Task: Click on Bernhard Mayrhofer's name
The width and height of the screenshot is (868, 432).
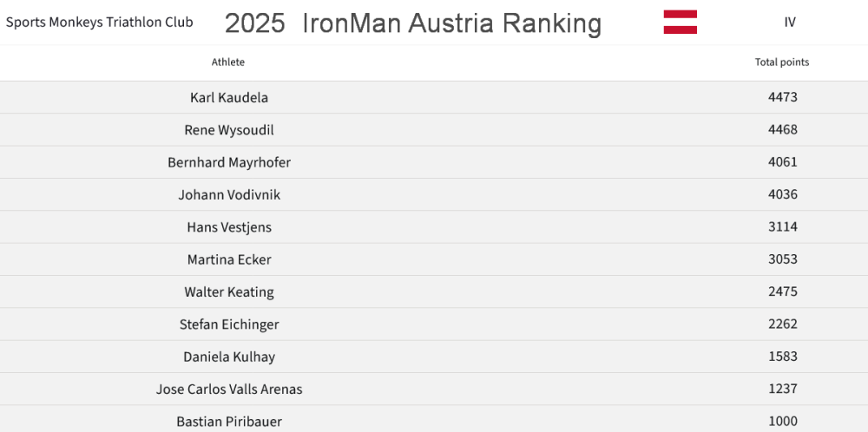Action: [229, 162]
